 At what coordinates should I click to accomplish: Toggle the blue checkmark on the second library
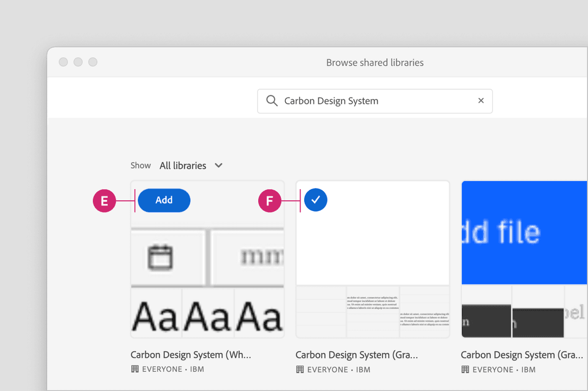pos(315,200)
